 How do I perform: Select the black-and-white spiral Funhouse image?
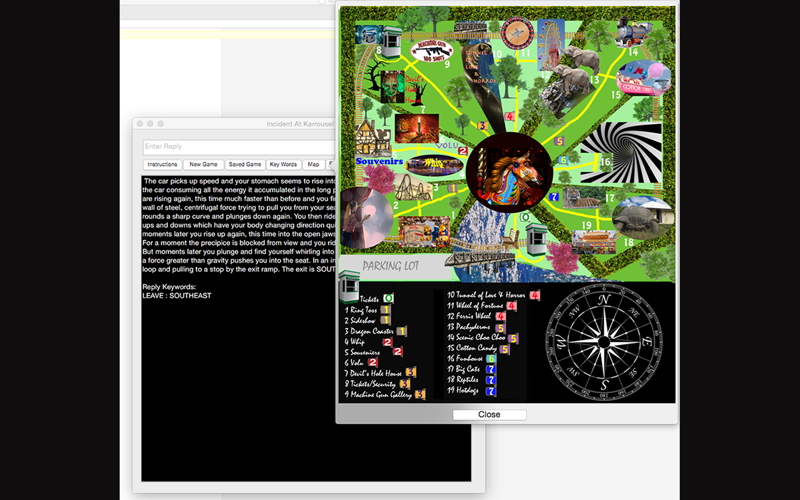[621, 152]
